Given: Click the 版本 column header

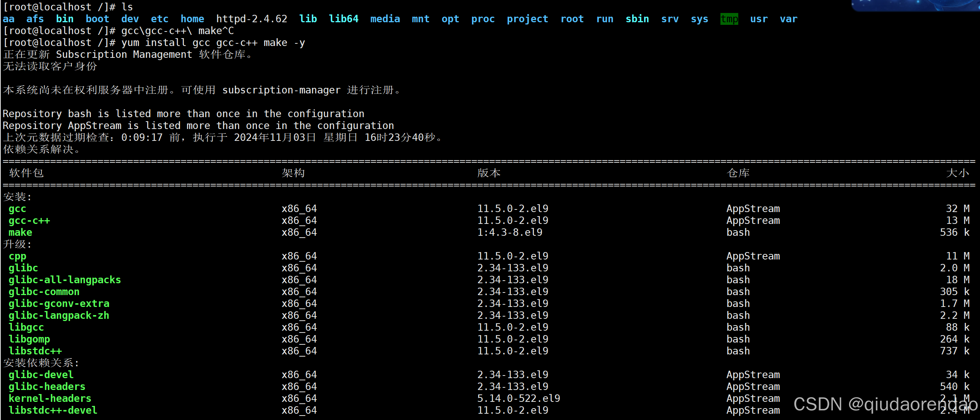Looking at the screenshot, I should click(x=489, y=173).
